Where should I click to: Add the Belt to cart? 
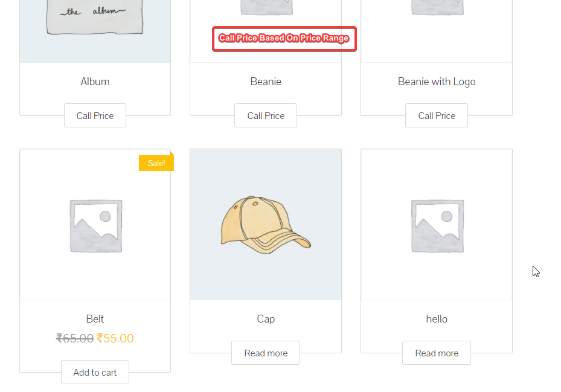click(x=95, y=372)
